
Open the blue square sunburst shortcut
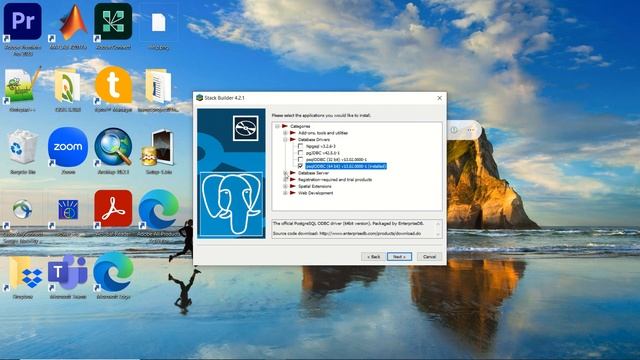click(x=68, y=210)
